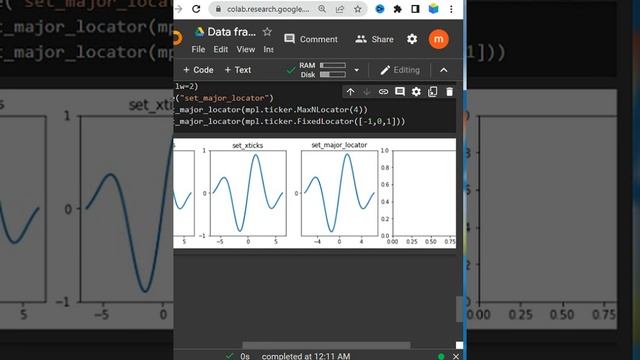Click the share page icon in address bar

pos(340,9)
